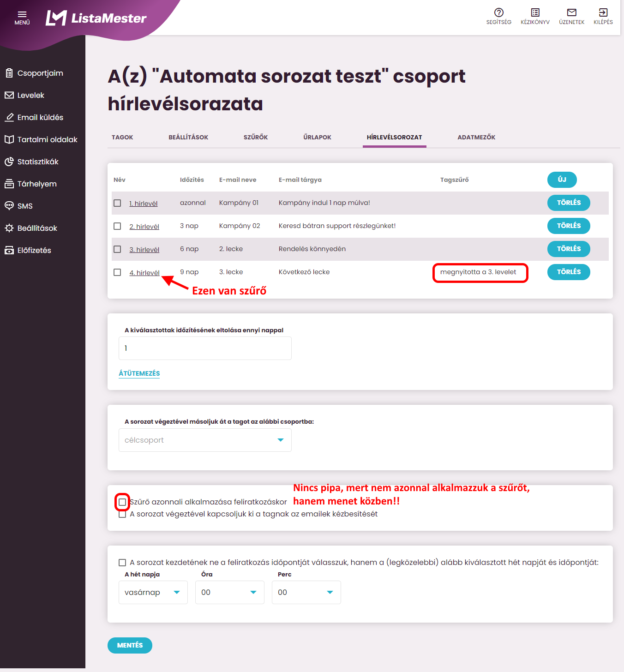Open the vasárnap weekday dropdown
Screen dimensions: 624x672
[153, 593]
